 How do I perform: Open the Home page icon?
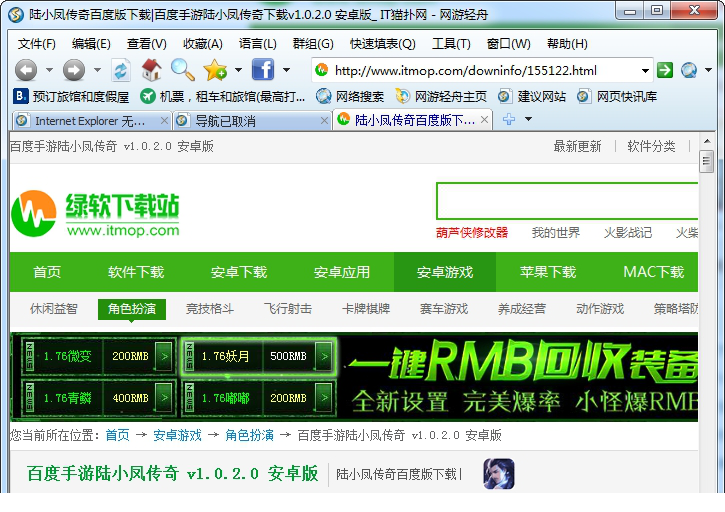pyautogui.click(x=152, y=70)
